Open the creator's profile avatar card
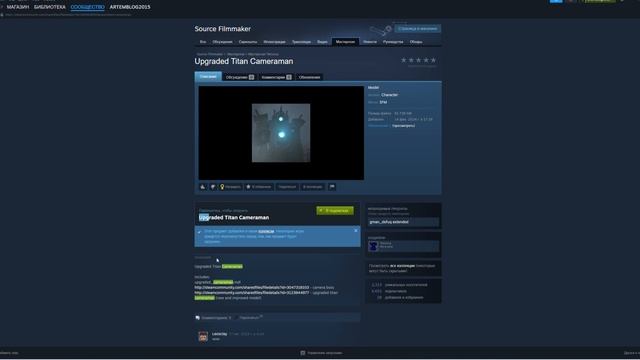 pos(403,246)
